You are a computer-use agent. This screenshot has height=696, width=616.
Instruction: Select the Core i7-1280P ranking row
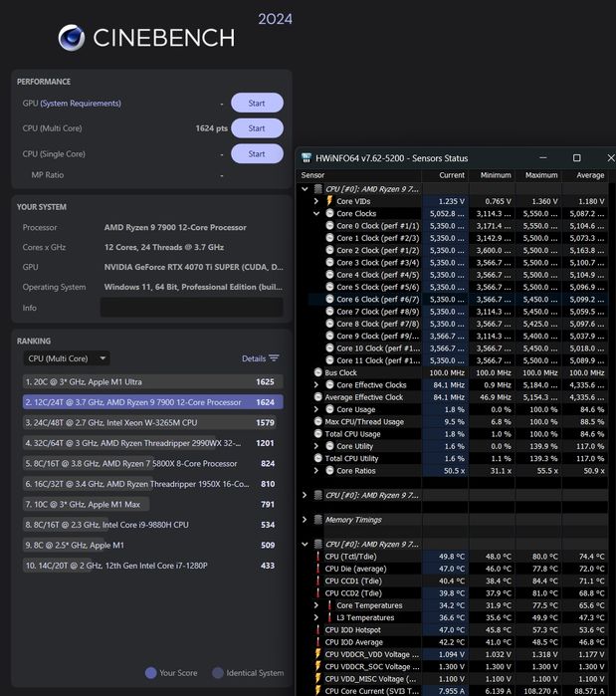[x=152, y=566]
